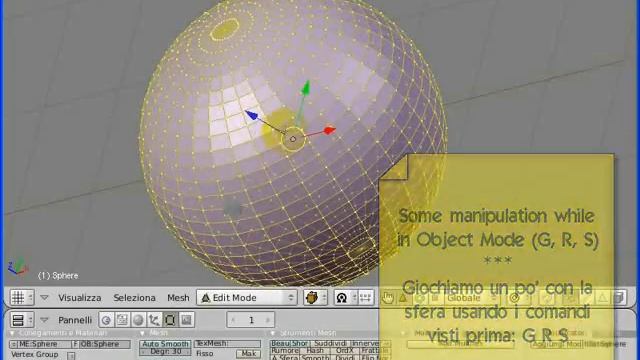Screen dimensions: 640x360
Task: Click the Mak button next to Fisso
Action: point(248,353)
